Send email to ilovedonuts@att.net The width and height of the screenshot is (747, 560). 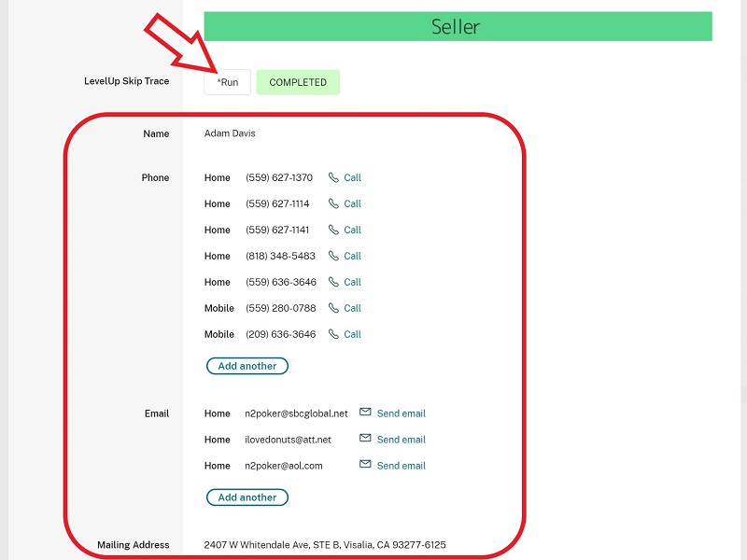(x=401, y=440)
